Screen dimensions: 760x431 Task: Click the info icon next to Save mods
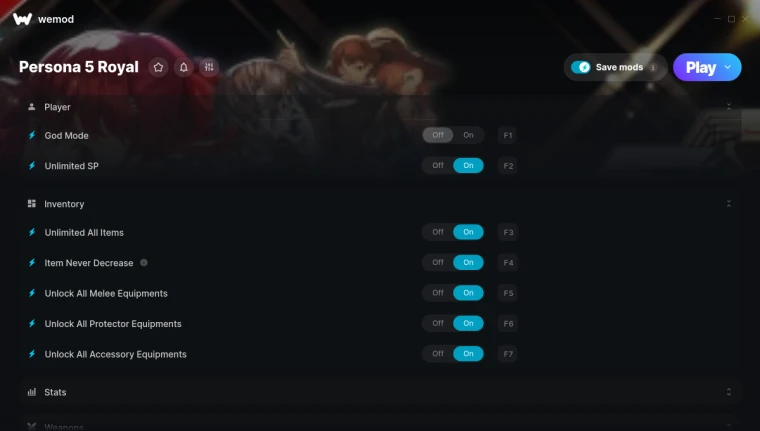point(653,67)
